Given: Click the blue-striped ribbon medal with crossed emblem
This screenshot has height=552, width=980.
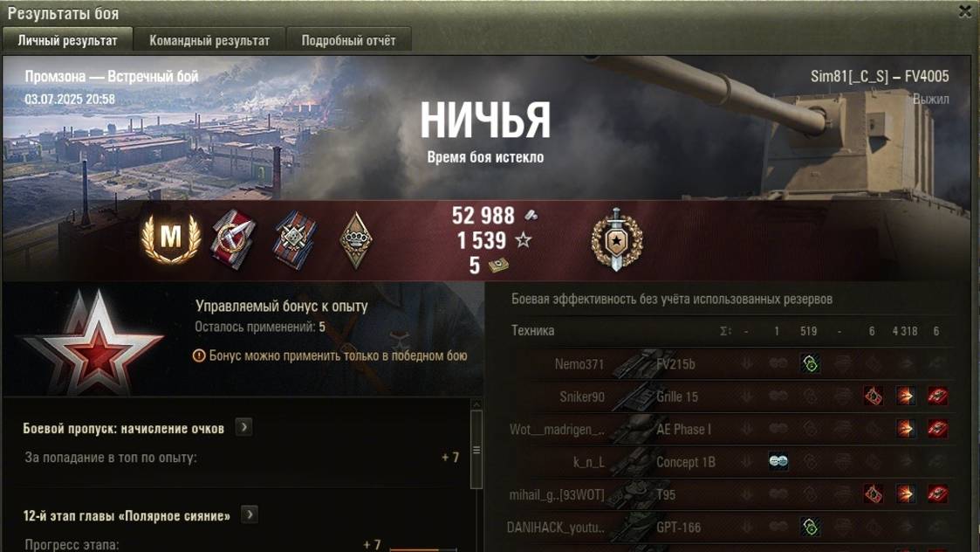Looking at the screenshot, I should (x=294, y=240).
